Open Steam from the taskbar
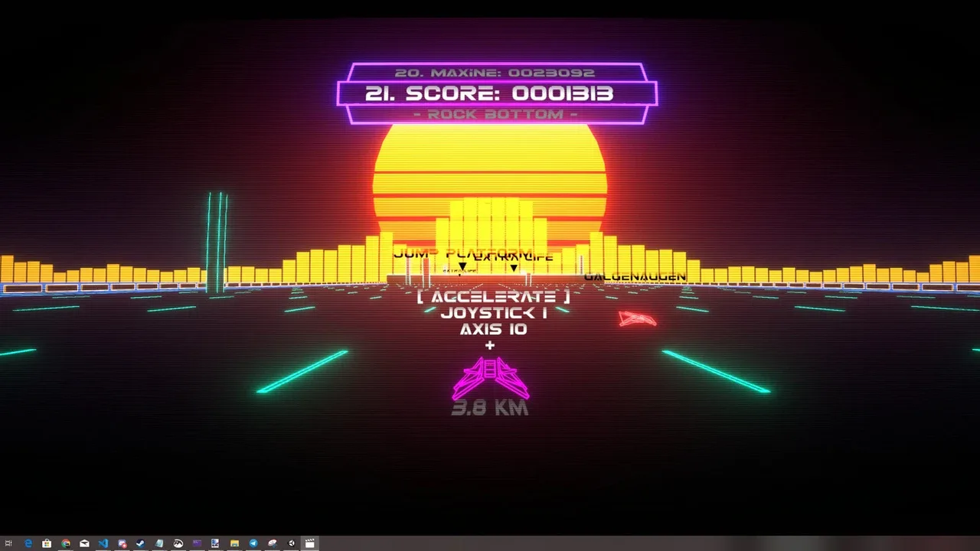The width and height of the screenshot is (980, 551). pyautogui.click(x=140, y=543)
